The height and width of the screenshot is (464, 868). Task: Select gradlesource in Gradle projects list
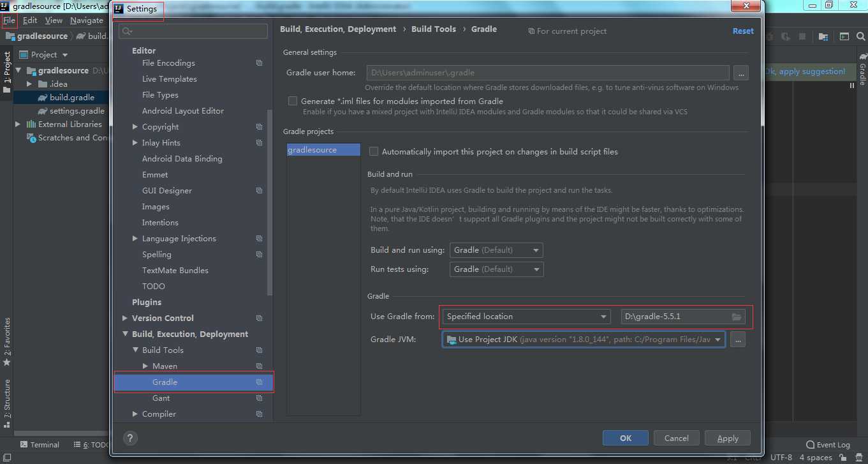[323, 150]
